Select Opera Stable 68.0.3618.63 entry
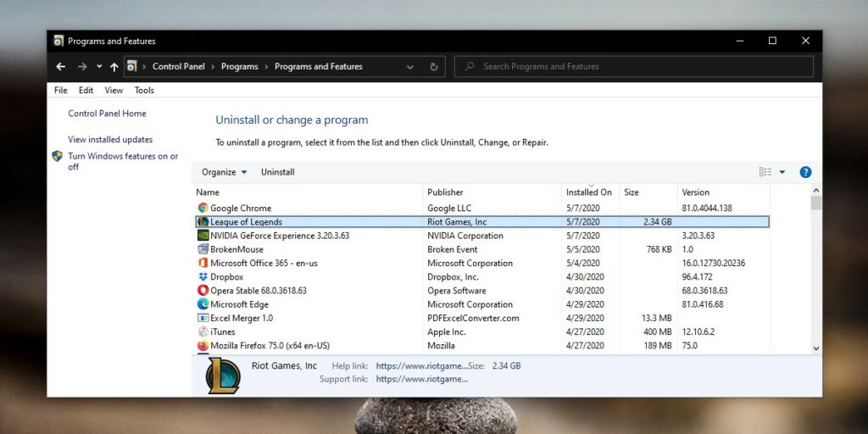 coord(259,291)
